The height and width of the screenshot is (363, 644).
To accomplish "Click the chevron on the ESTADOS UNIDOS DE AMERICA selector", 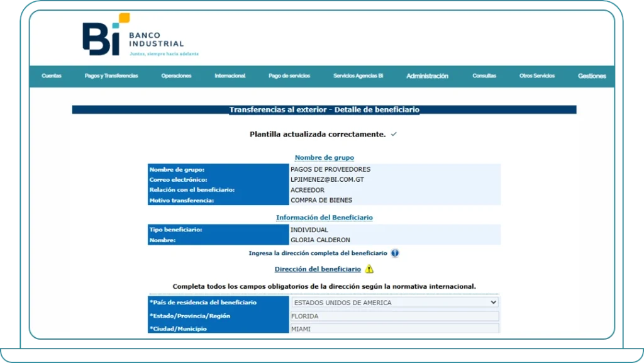I will (494, 303).
